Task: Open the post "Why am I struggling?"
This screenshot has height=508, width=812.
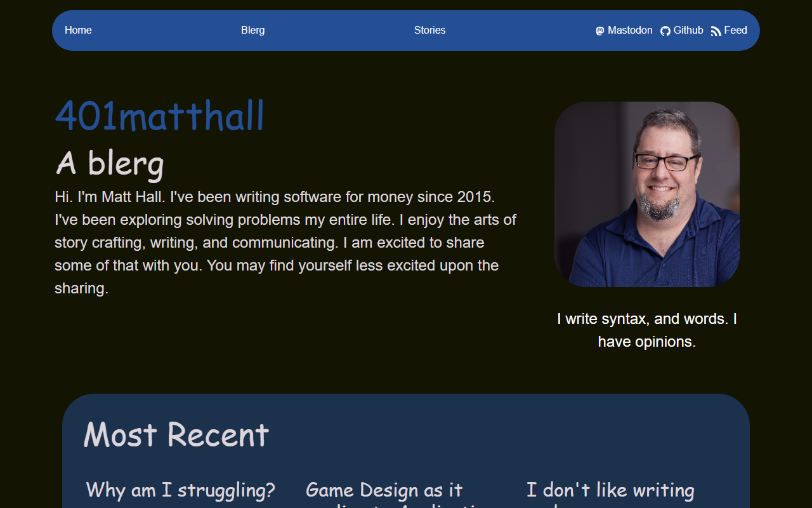Action: (181, 490)
